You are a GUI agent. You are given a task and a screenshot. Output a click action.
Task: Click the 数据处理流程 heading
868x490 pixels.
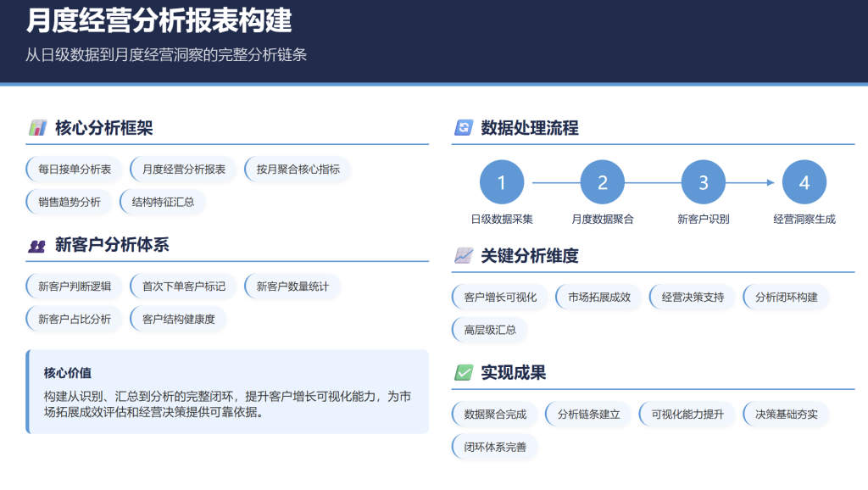[529, 128]
